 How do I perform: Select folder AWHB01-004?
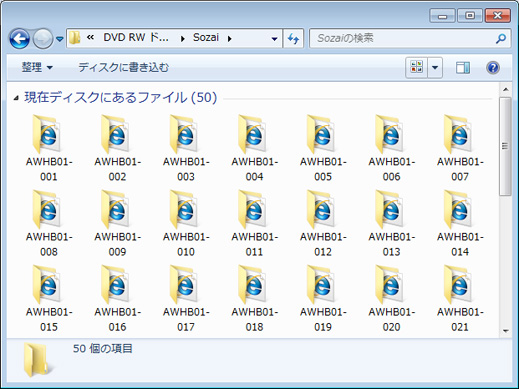(x=254, y=148)
